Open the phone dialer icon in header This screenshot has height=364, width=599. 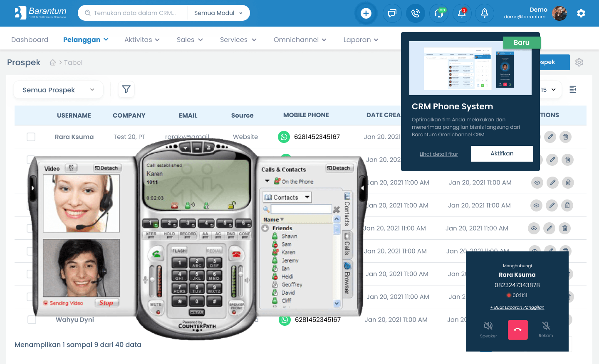point(416,13)
